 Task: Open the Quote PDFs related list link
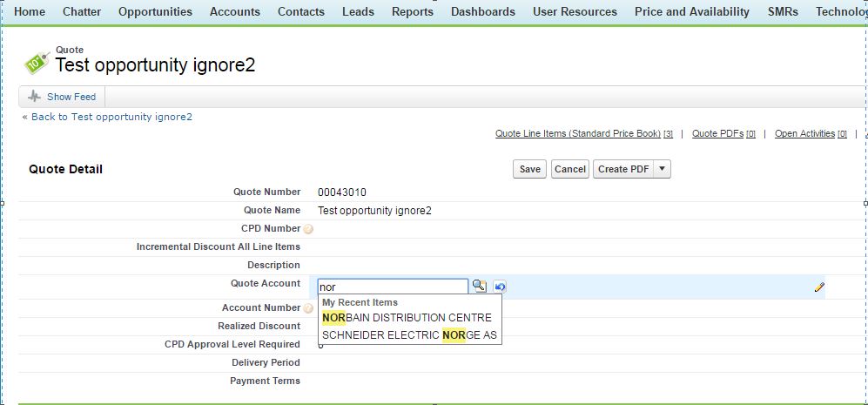click(717, 134)
